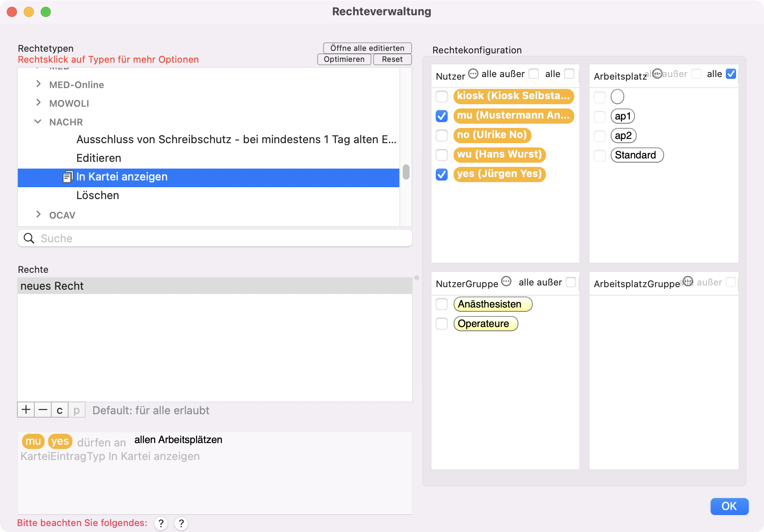Check the kiosk (Kiosk Selbsta...) user checkbox
The height and width of the screenshot is (532, 764).
click(442, 97)
